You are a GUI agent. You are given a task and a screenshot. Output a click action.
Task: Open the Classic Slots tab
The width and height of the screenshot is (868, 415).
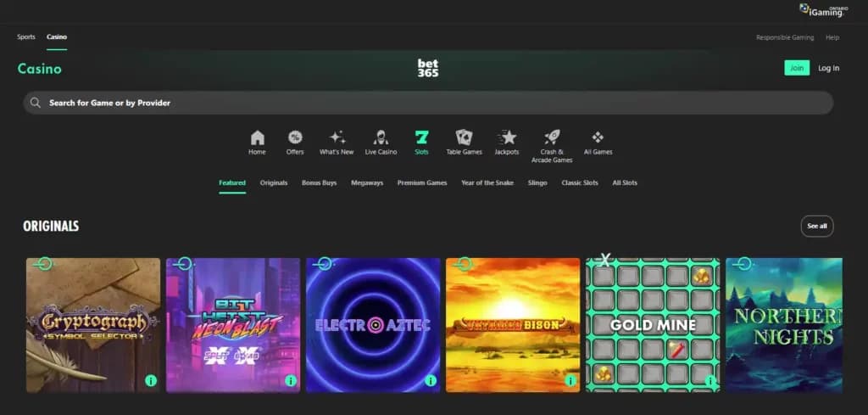tap(580, 182)
